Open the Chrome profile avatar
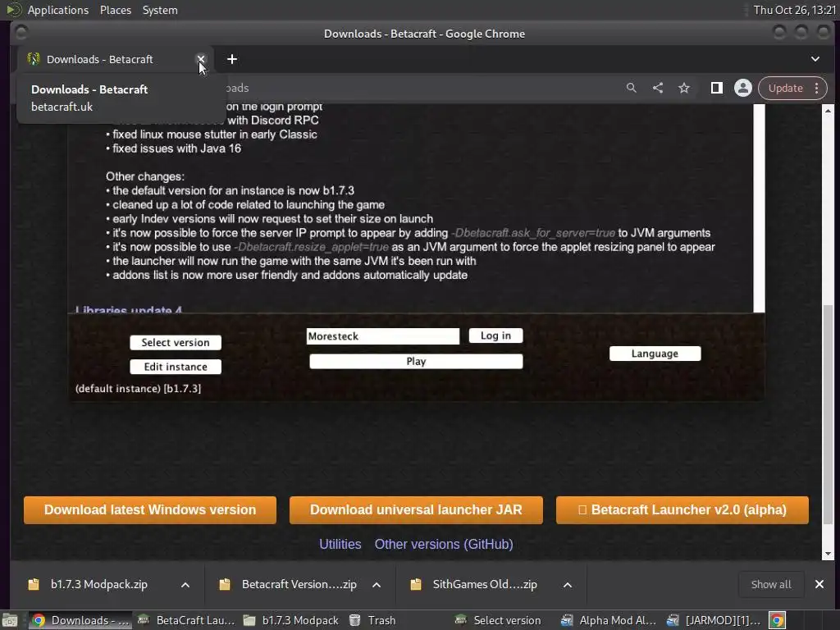This screenshot has width=840, height=630. (x=743, y=88)
